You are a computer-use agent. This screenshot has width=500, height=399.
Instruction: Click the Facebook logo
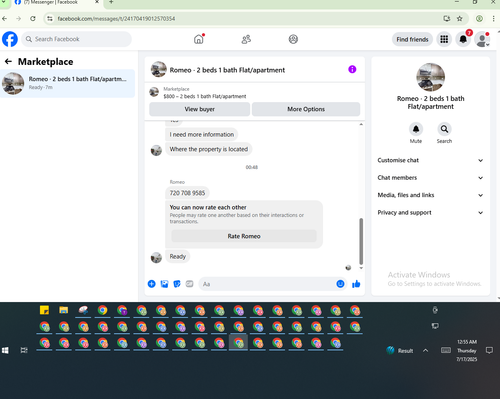[x=10, y=39]
